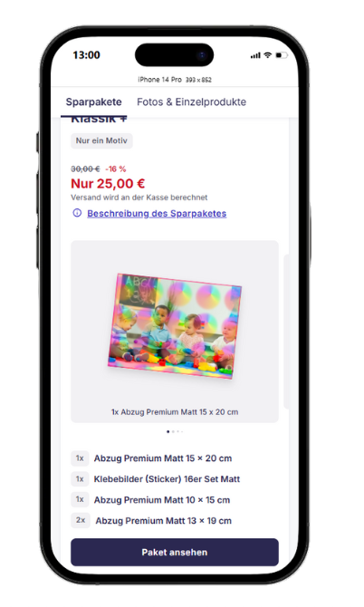
Task: Click the info icon beside Beschreibung link
Action: (x=77, y=213)
